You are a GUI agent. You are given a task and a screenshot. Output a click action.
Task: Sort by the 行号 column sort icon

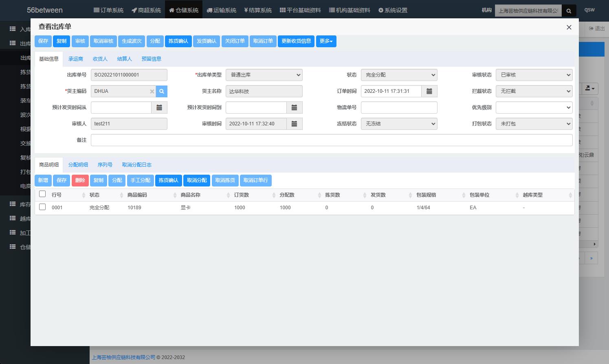click(84, 195)
